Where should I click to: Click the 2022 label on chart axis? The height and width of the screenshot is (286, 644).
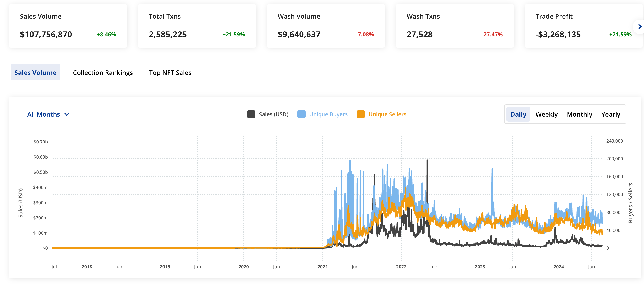click(x=401, y=266)
